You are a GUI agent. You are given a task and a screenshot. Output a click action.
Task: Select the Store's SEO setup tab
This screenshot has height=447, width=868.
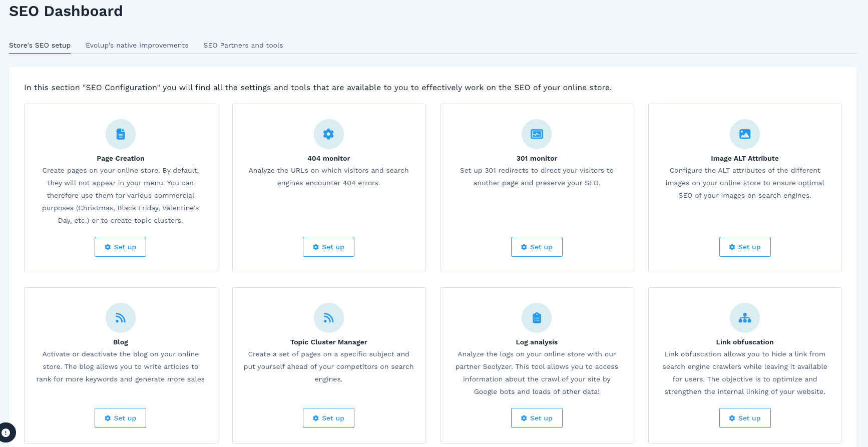click(x=40, y=46)
